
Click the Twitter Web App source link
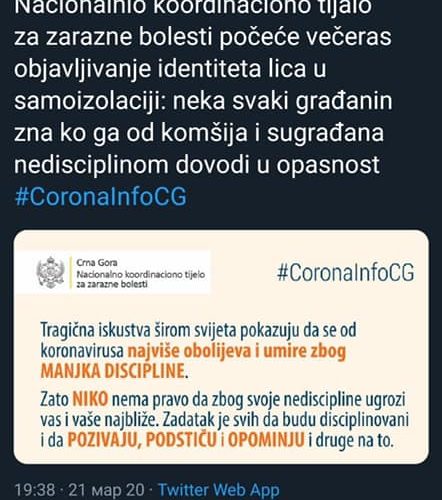[x=219, y=490]
